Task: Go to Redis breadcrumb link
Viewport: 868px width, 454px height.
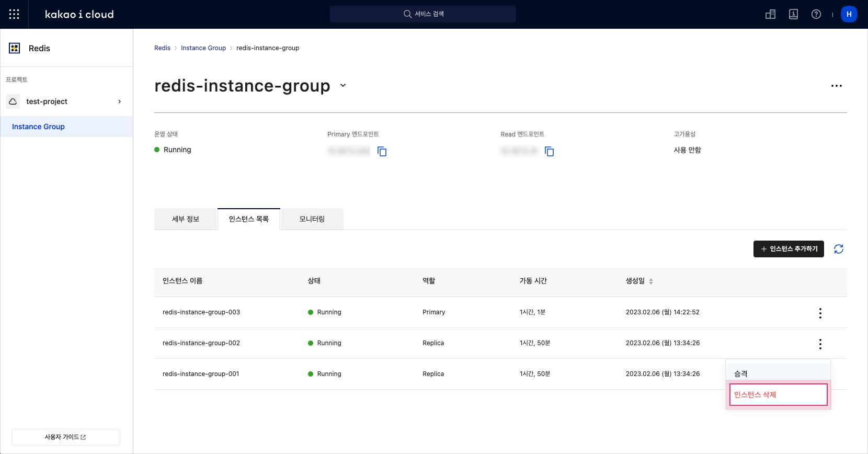Action: coord(162,48)
